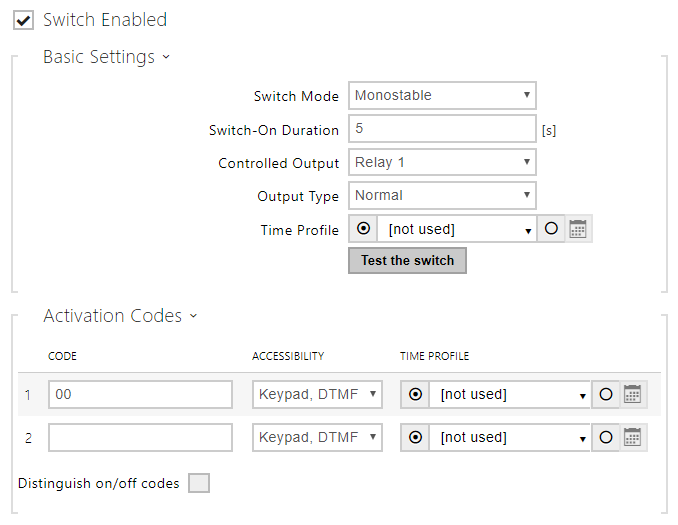Open row 2 time profile [not used] dropdown
This screenshot has height=525, width=678.
[x=510, y=437]
